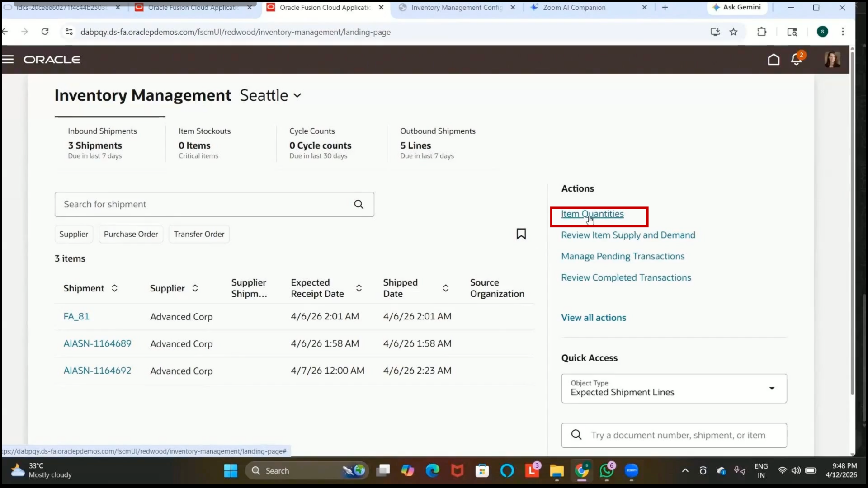The height and width of the screenshot is (488, 868).
Task: Click the Quick Access document search field
Action: coord(674,435)
